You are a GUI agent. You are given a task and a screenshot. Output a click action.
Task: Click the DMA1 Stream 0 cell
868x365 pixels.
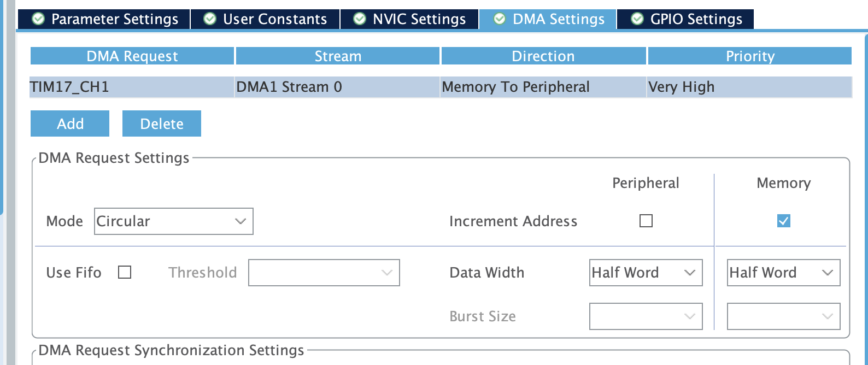pyautogui.click(x=337, y=87)
